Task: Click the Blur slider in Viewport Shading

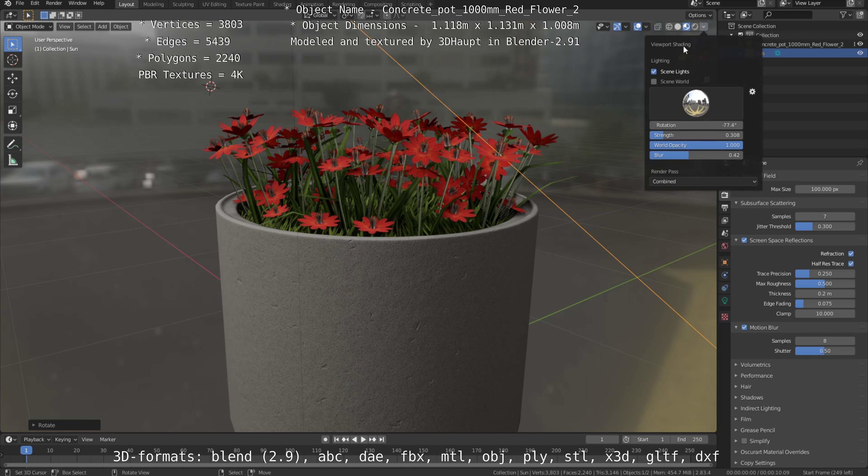Action: (x=696, y=155)
